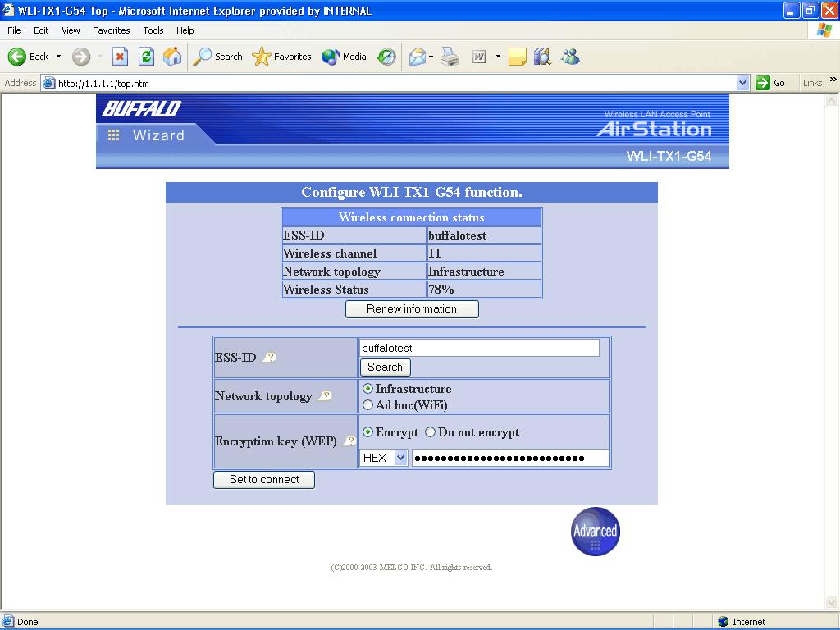Click the Internet zone globe icon
840x630 pixels.
pos(724,622)
